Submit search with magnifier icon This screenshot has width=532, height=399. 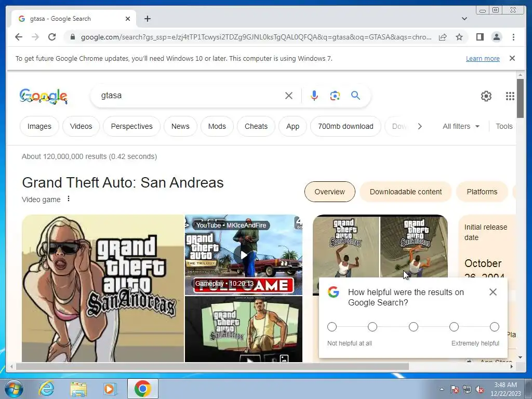pyautogui.click(x=355, y=96)
